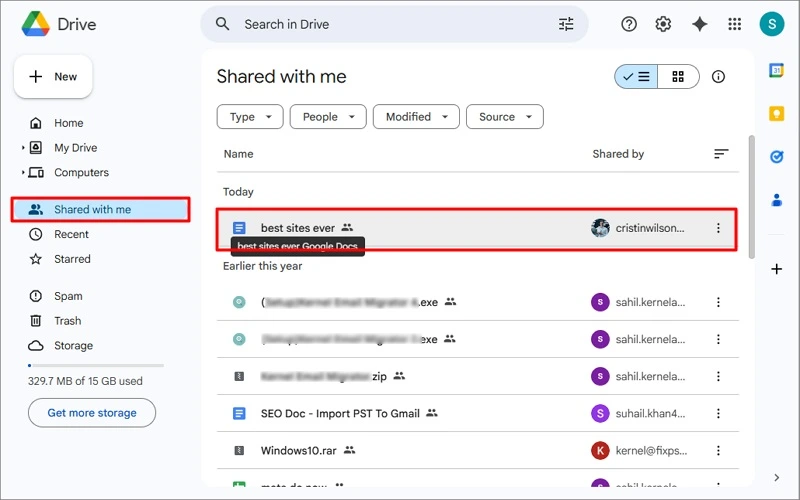Open Google Tasks side panel icon
800x500 pixels.
coord(776,157)
